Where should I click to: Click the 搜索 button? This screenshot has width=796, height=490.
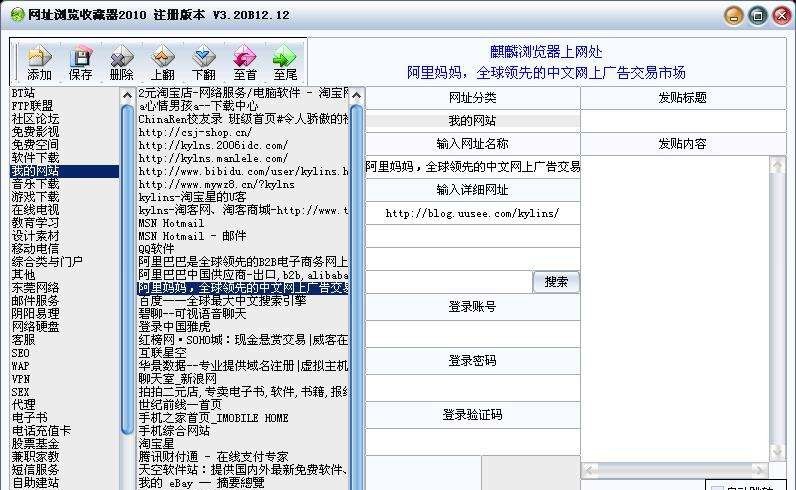(x=556, y=282)
